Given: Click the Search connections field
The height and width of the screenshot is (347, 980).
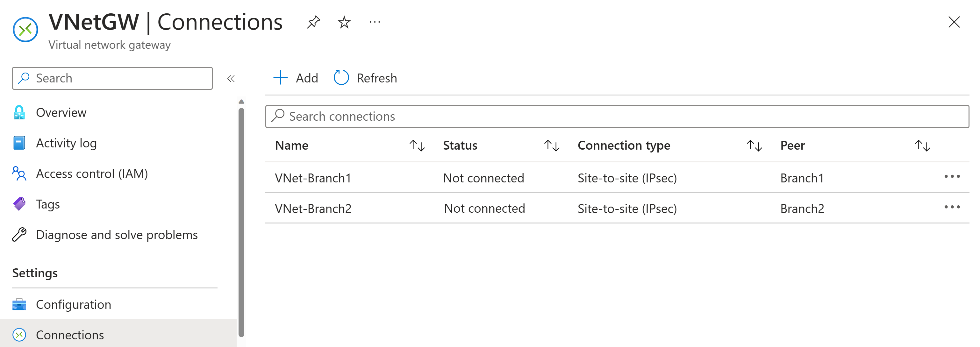Looking at the screenshot, I should pos(616,116).
